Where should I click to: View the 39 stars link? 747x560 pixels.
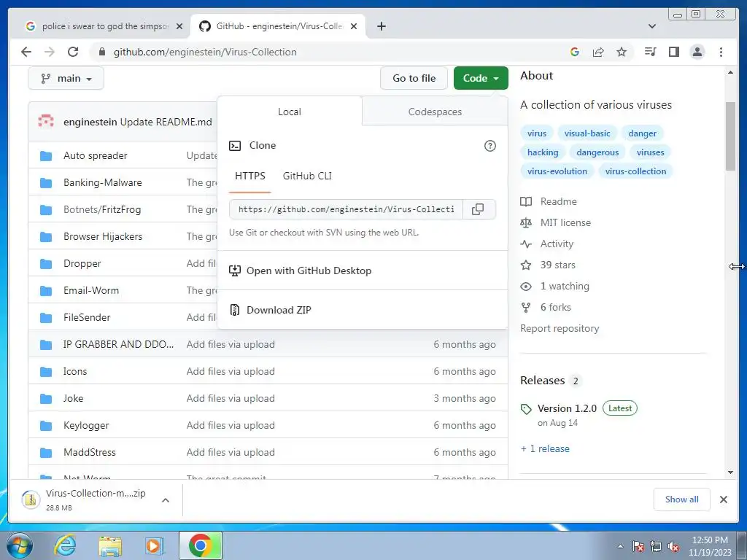[x=557, y=265]
